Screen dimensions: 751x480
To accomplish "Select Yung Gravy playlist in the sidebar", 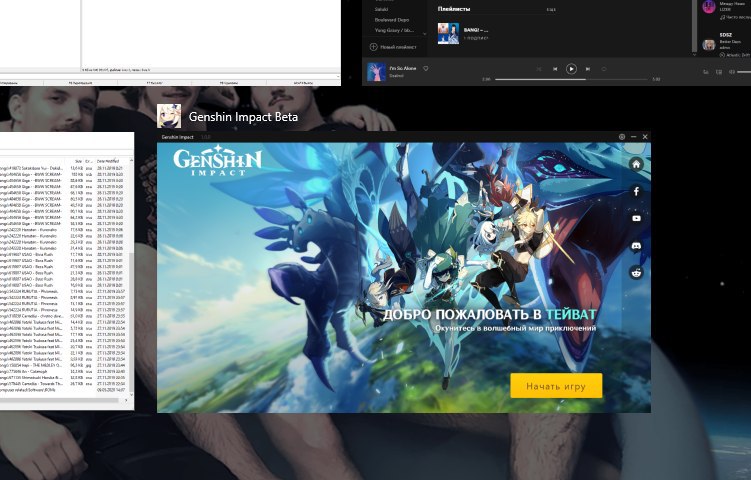I will [x=394, y=30].
